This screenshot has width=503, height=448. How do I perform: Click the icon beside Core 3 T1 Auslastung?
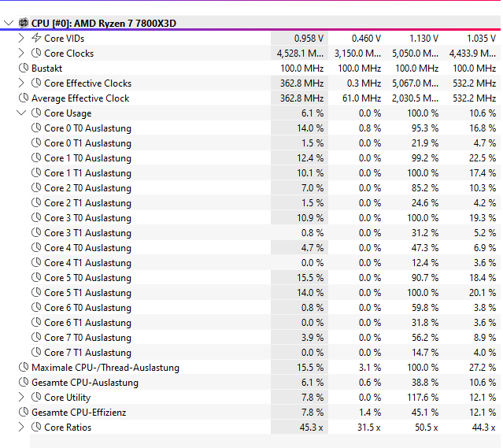36,232
